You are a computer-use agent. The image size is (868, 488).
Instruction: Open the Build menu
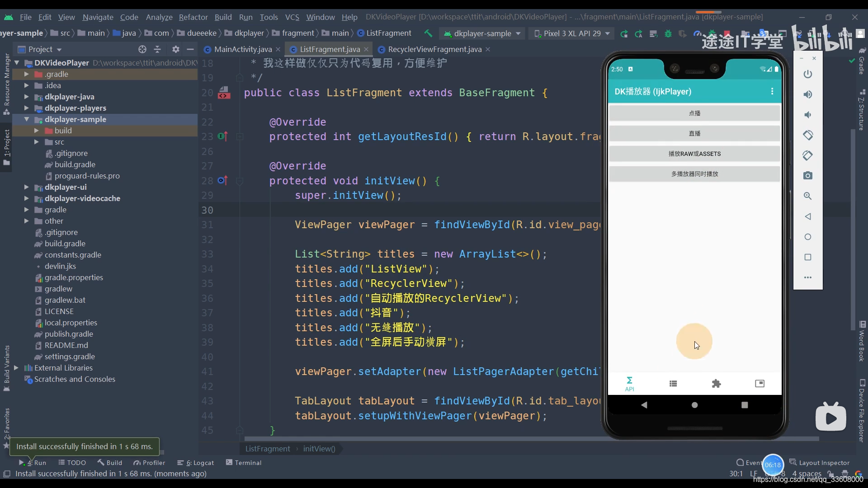pos(223,17)
